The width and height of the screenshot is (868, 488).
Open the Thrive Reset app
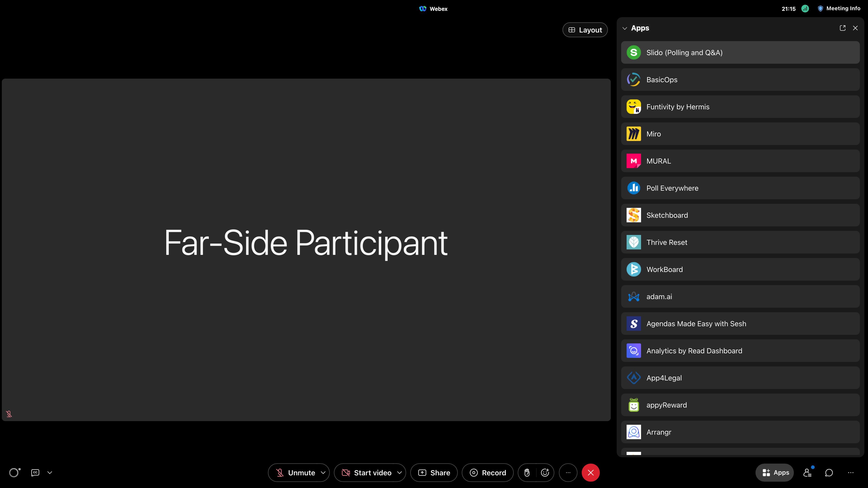tap(740, 242)
